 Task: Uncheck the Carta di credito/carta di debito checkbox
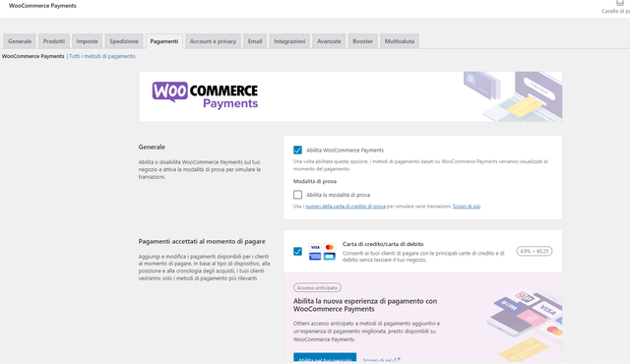(x=297, y=252)
